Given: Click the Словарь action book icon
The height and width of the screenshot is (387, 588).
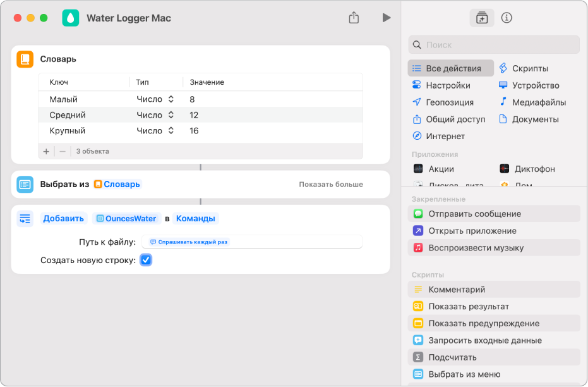Looking at the screenshot, I should (25, 59).
